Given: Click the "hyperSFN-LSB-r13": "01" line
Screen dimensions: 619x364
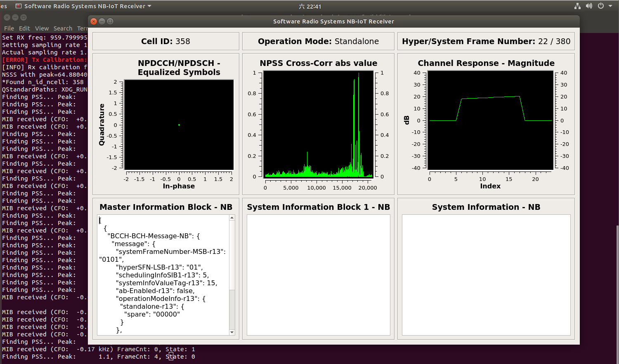Looking at the screenshot, I should tap(159, 267).
